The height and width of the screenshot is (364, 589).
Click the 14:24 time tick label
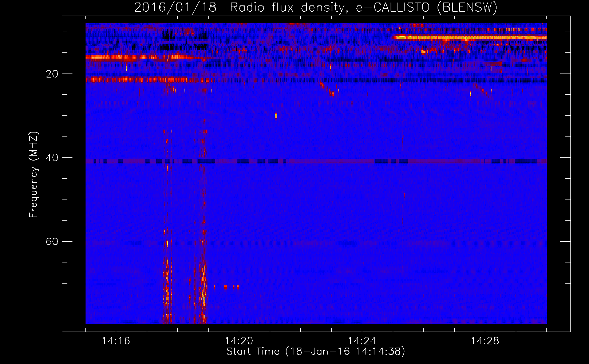click(362, 341)
